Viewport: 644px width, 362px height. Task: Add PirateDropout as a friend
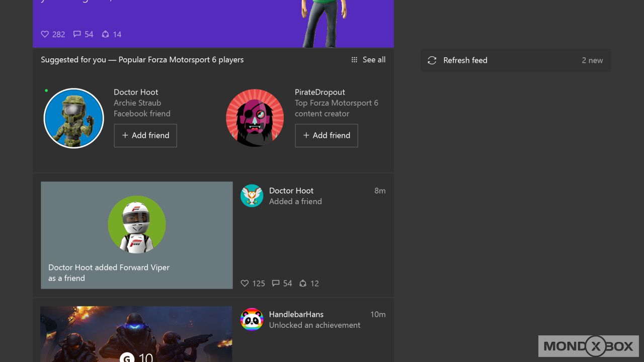coord(326,135)
